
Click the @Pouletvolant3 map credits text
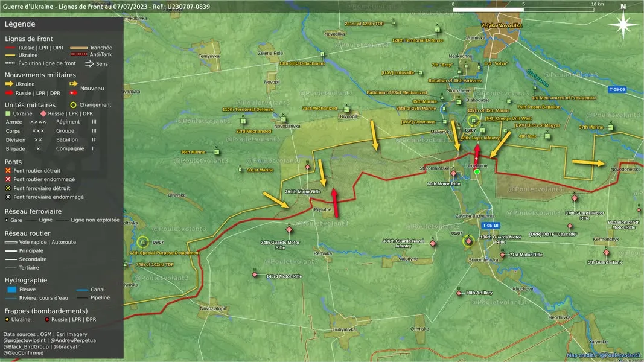click(620, 355)
